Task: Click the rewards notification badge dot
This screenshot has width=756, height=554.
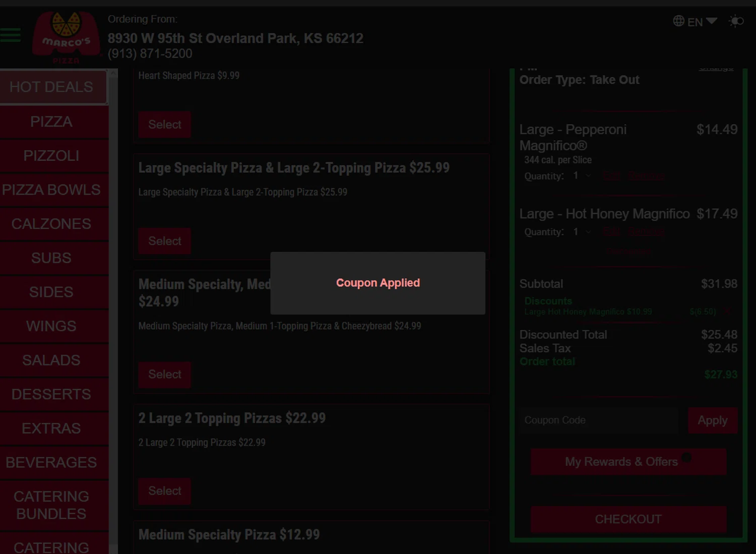Action: pos(686,457)
